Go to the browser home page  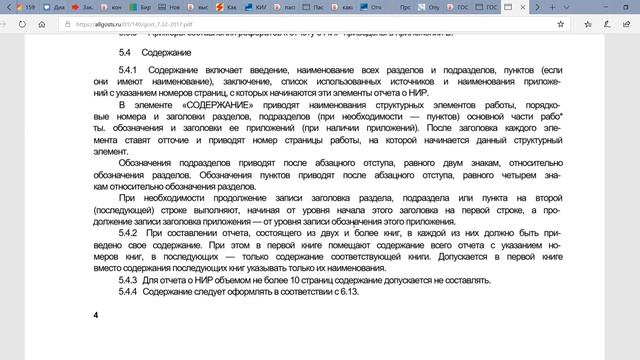coord(42,24)
